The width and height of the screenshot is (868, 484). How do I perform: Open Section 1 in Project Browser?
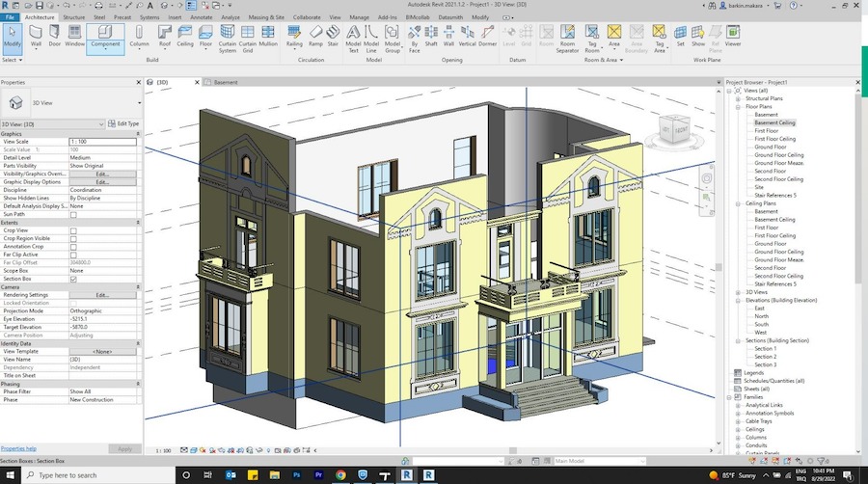pyautogui.click(x=765, y=348)
